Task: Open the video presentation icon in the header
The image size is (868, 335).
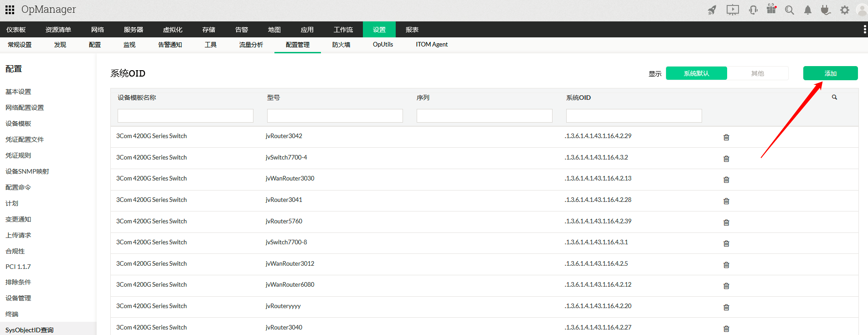Action: pos(733,10)
